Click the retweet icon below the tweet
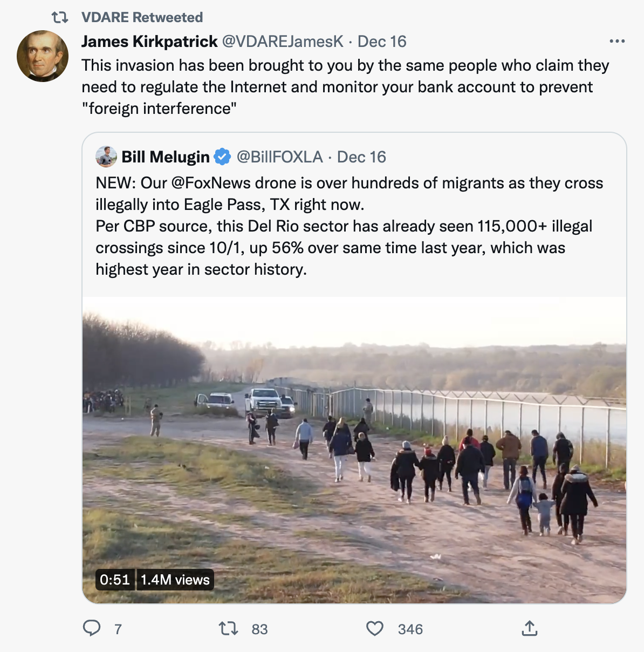The image size is (644, 652). pyautogui.click(x=229, y=628)
